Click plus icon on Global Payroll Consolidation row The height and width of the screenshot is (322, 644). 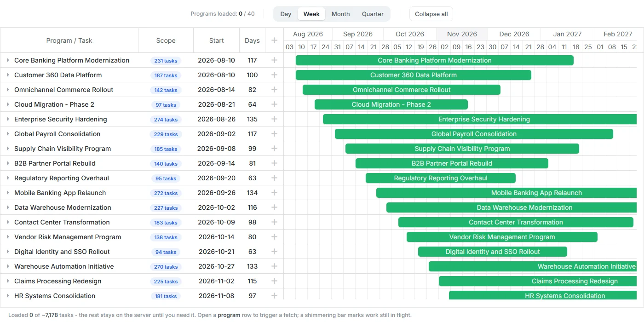click(274, 134)
